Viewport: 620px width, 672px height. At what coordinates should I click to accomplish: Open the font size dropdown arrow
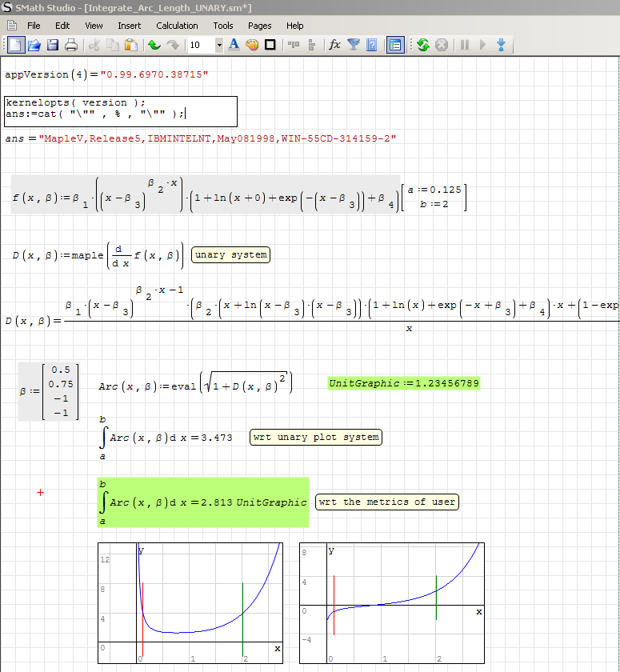point(219,45)
